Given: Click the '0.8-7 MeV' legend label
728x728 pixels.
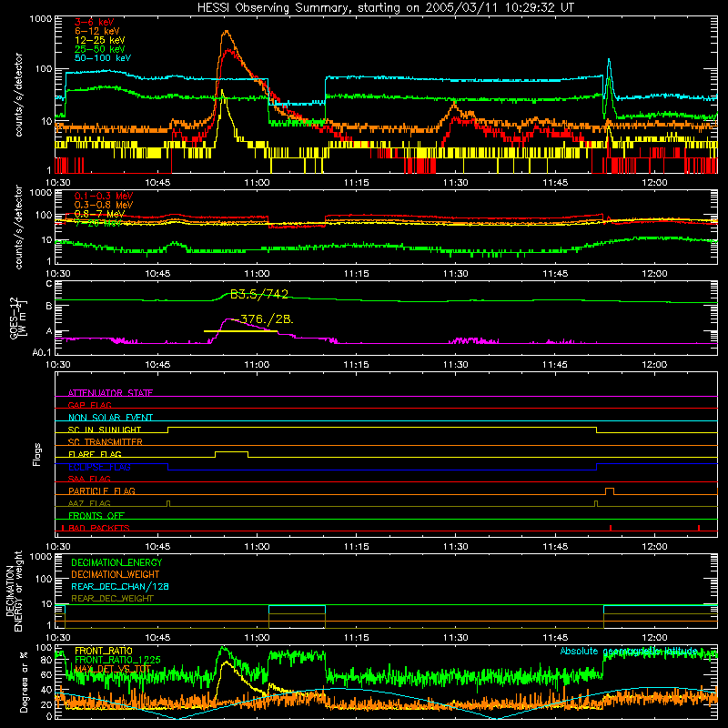Looking at the screenshot, I should coord(99,214).
